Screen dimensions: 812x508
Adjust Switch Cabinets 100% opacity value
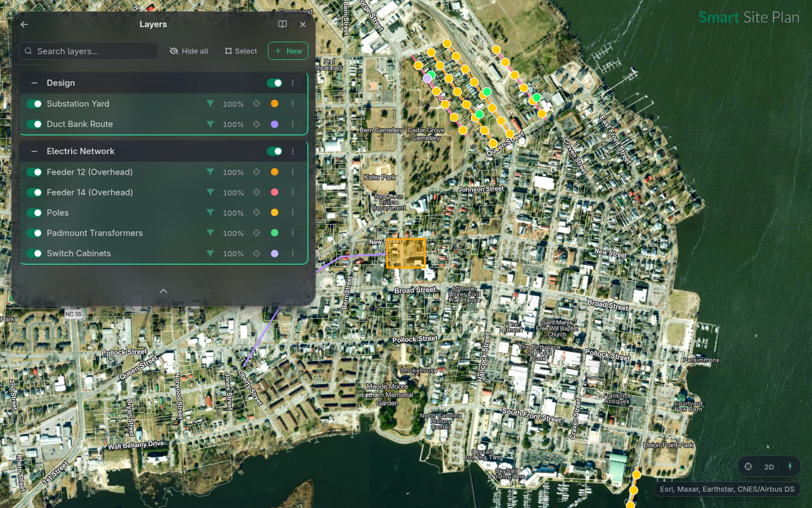(233, 253)
